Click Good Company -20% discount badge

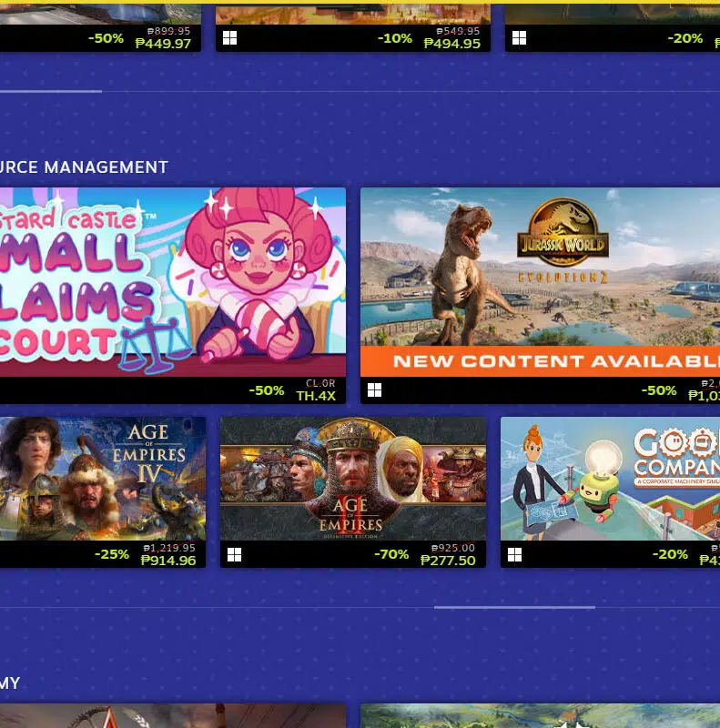pyautogui.click(x=670, y=554)
